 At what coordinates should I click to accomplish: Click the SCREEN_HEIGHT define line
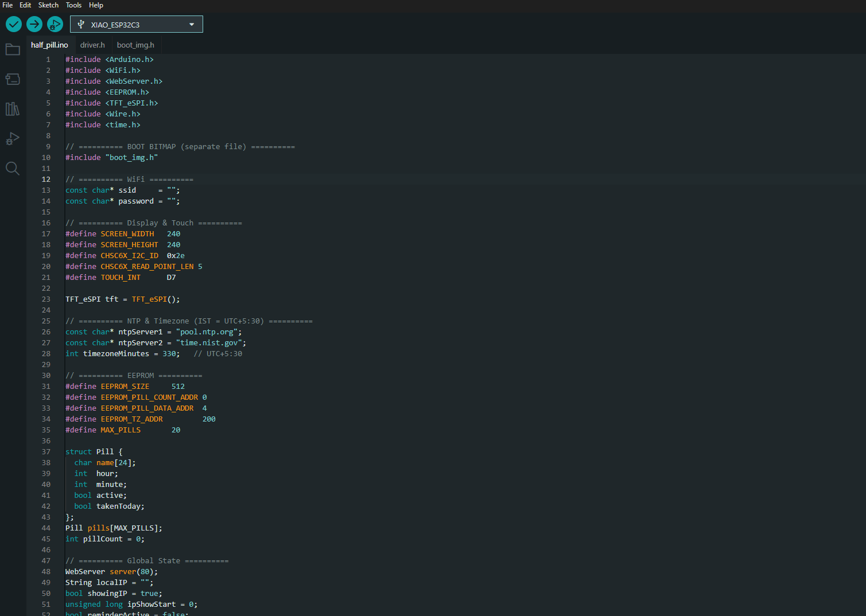123,245
